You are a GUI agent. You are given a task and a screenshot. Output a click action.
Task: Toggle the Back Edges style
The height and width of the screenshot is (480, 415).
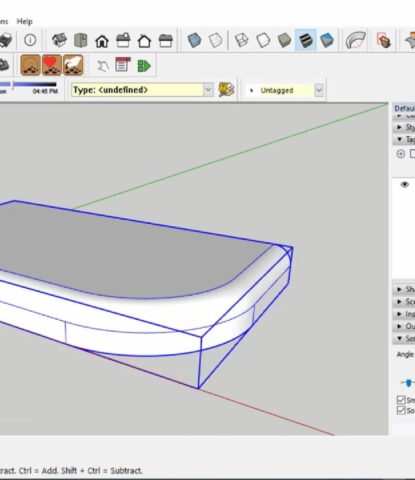tap(215, 40)
